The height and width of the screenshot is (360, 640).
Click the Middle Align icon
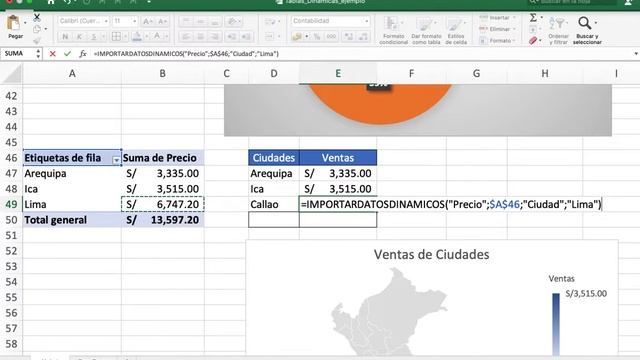(x=200, y=21)
